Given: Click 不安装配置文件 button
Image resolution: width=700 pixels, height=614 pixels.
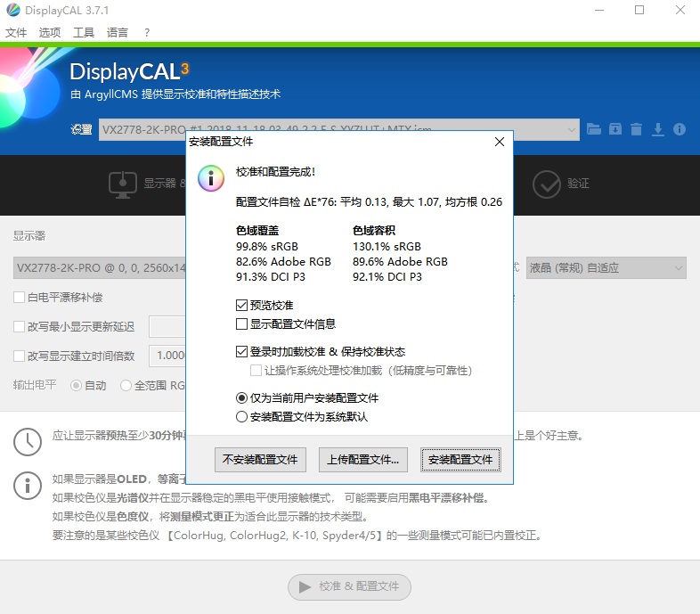Looking at the screenshot, I should (260, 459).
